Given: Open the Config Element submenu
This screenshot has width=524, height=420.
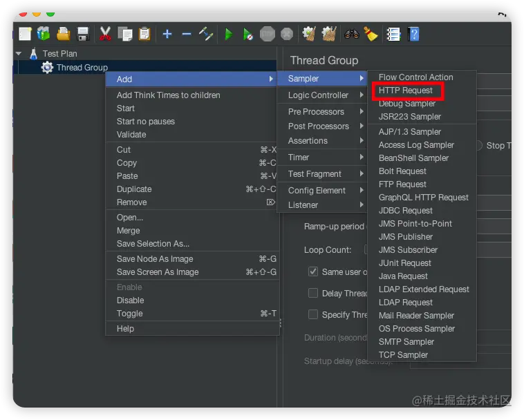Looking at the screenshot, I should tap(322, 190).
